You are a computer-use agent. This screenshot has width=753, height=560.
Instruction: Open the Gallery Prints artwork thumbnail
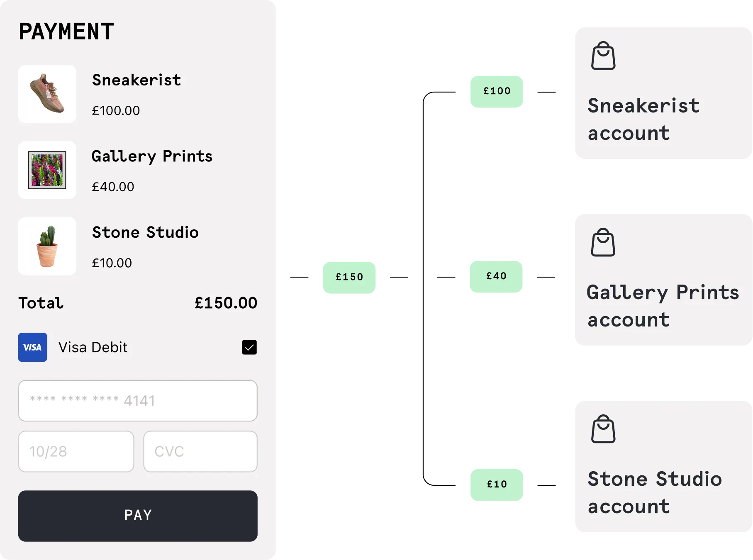tap(47, 170)
